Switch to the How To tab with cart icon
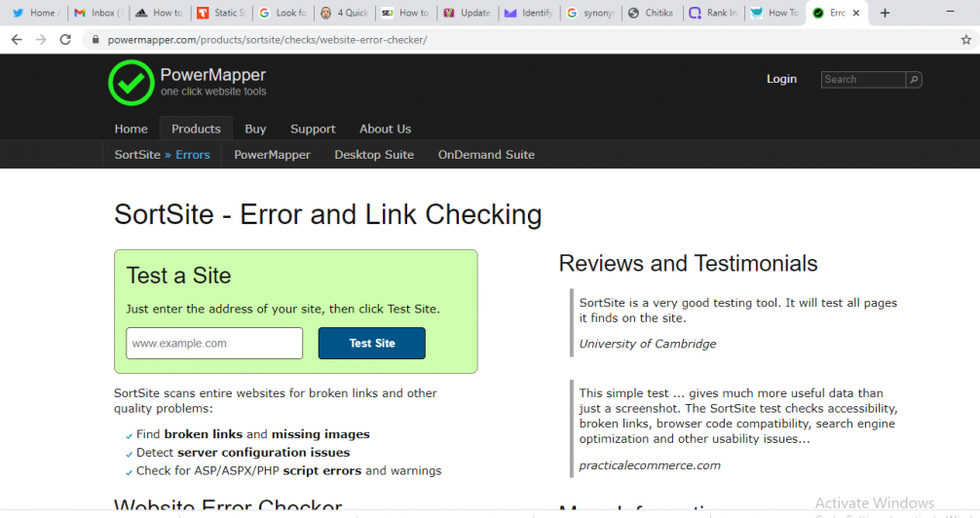The image size is (980, 518). tap(773, 13)
